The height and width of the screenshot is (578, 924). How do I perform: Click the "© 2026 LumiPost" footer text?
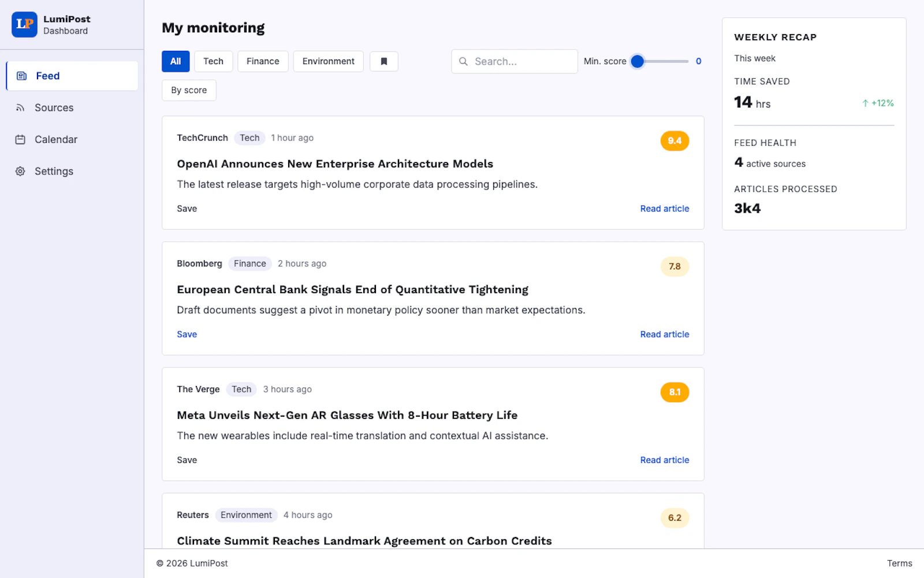point(192,564)
